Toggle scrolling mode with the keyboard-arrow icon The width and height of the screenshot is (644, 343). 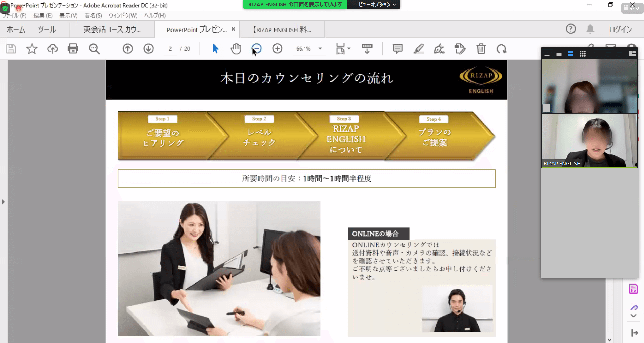point(367,49)
